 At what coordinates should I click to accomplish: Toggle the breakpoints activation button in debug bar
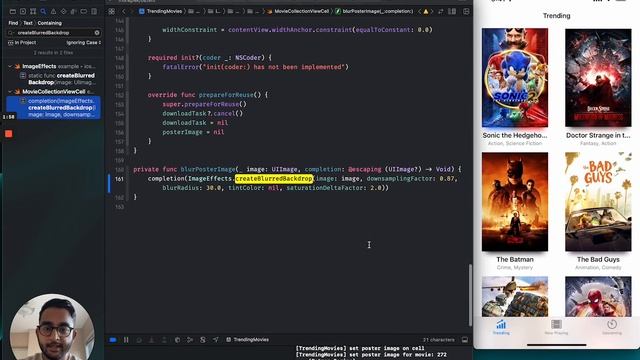click(x=113, y=340)
